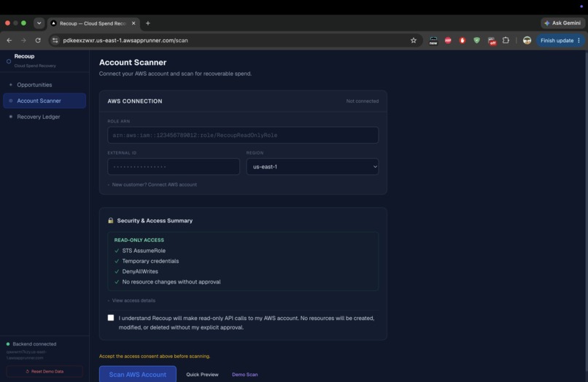The image size is (588, 382).
Task: Click the Demo Scan link
Action: pyautogui.click(x=245, y=374)
